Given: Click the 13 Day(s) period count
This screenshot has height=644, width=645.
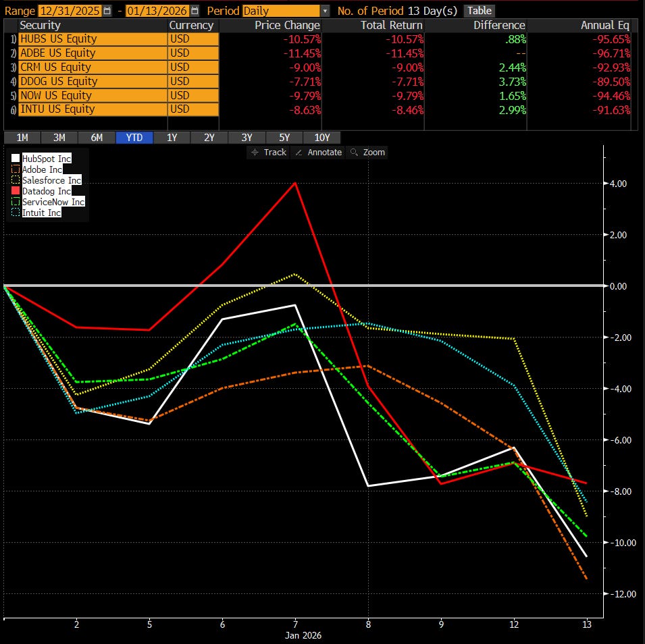Looking at the screenshot, I should [x=432, y=11].
